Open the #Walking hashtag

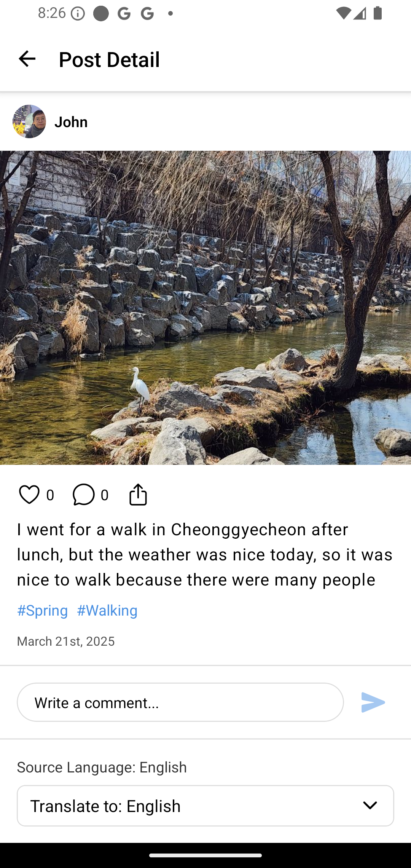[x=107, y=610]
